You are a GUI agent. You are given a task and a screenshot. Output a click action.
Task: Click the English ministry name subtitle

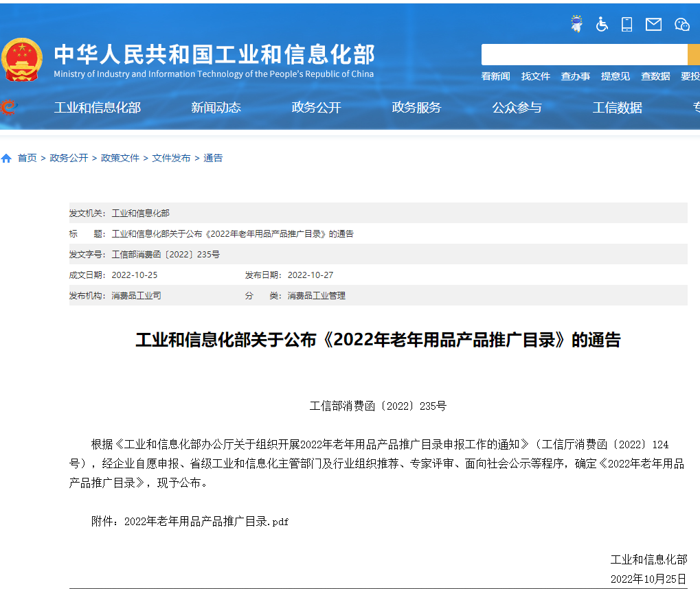pos(214,74)
